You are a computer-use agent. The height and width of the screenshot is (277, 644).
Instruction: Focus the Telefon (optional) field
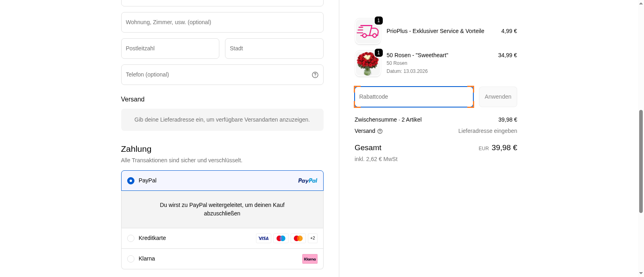pos(215,75)
